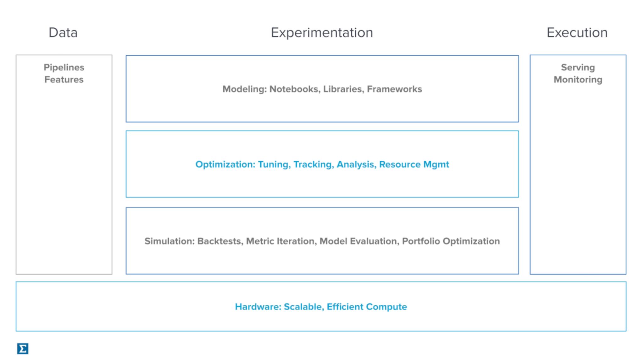Click the Sigma logo icon
Image resolution: width=644 pixels, height=355 pixels.
tap(23, 348)
